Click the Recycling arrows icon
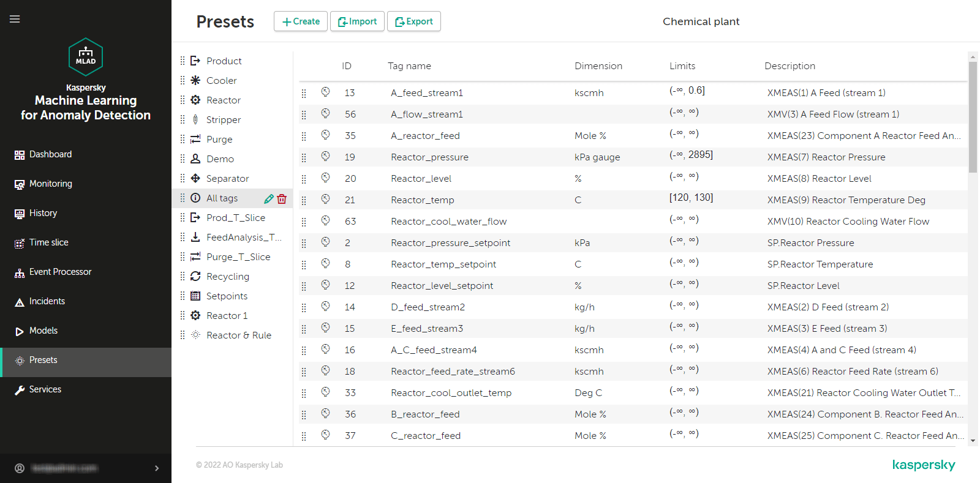 click(x=195, y=276)
